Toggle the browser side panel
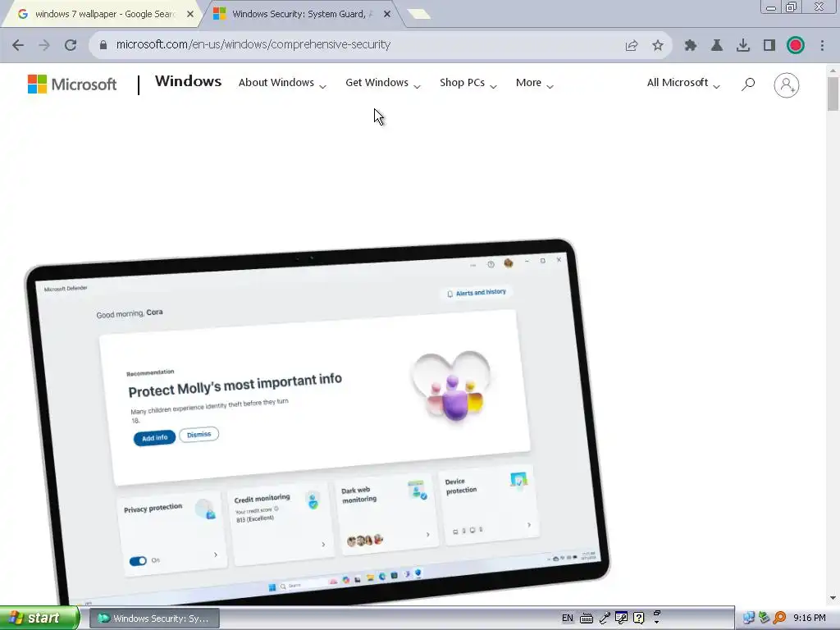840x630 pixels. coord(769,46)
